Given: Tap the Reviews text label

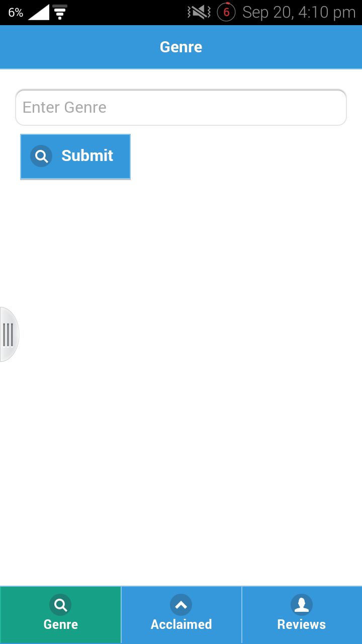Looking at the screenshot, I should point(302,624).
